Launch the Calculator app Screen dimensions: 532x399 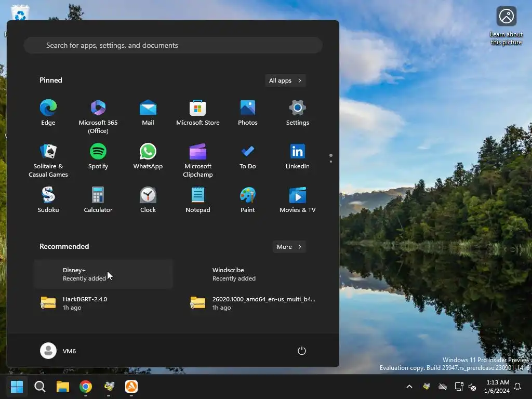98,200
